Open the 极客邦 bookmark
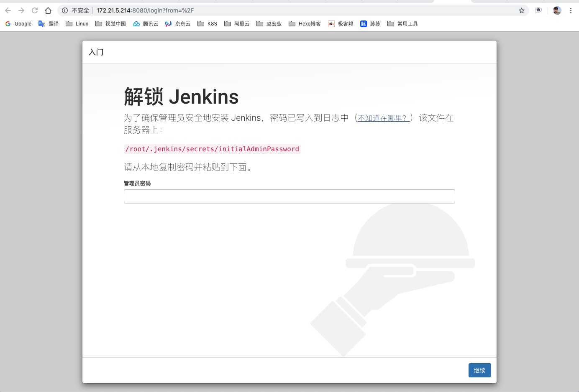Image resolution: width=579 pixels, height=392 pixels. (x=341, y=24)
